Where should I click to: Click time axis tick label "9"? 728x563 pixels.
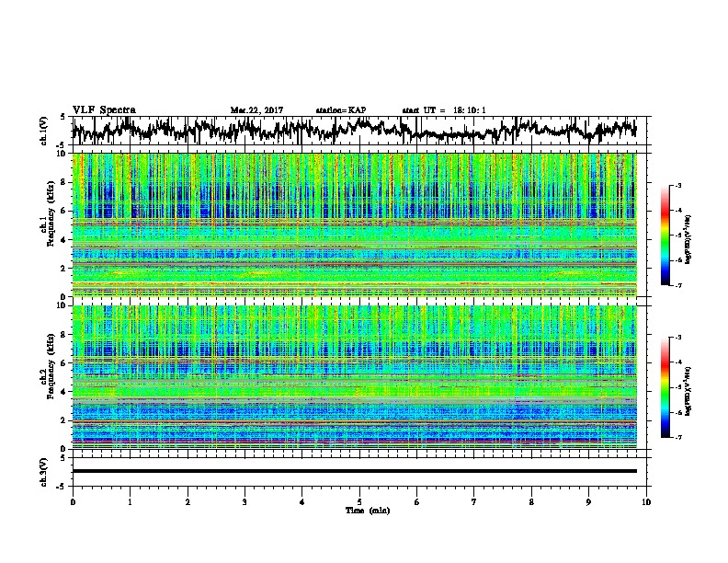point(588,501)
